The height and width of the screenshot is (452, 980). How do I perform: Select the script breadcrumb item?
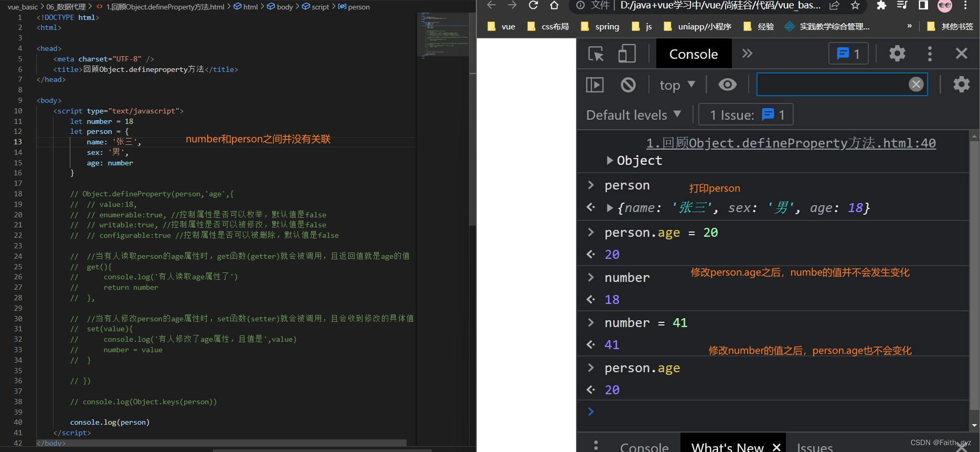[316, 7]
